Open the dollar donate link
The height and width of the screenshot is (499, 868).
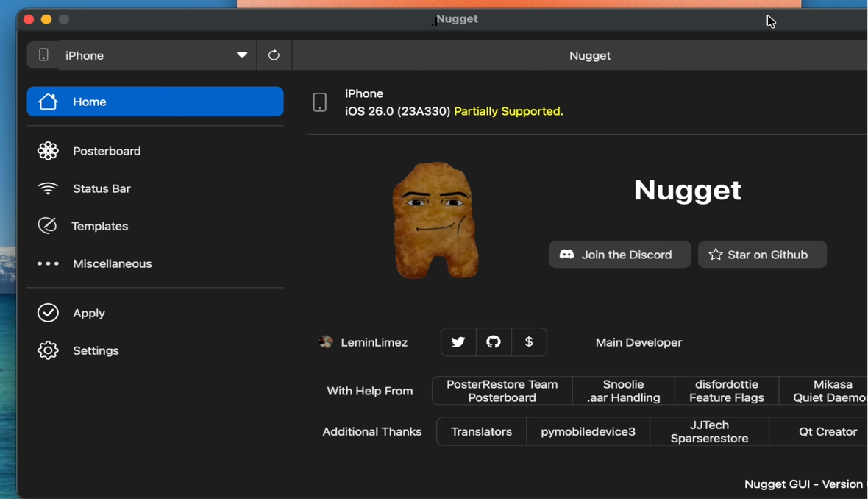click(529, 341)
